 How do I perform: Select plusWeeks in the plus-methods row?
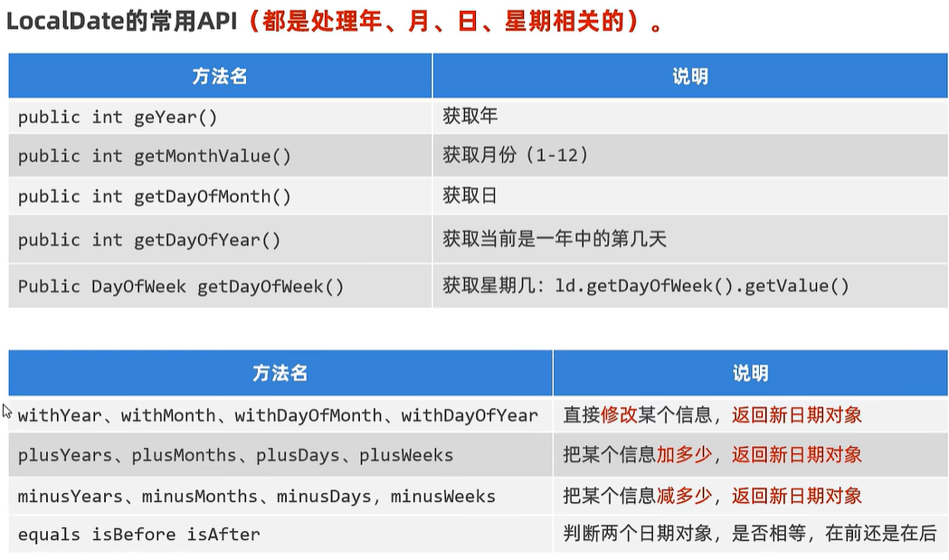tap(406, 455)
